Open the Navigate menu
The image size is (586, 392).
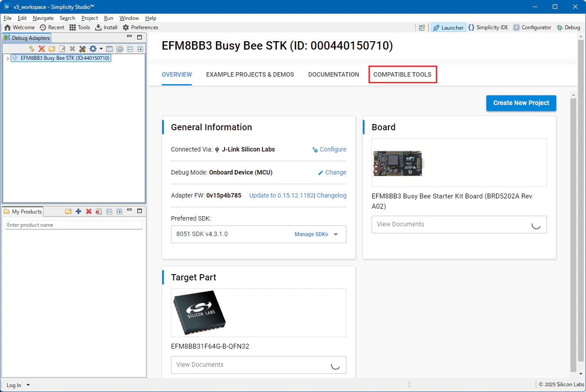pyautogui.click(x=43, y=18)
